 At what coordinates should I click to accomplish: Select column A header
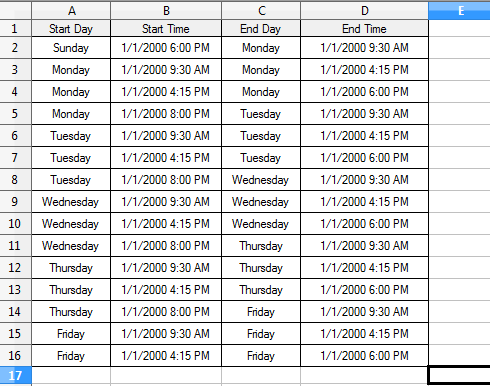(x=71, y=11)
